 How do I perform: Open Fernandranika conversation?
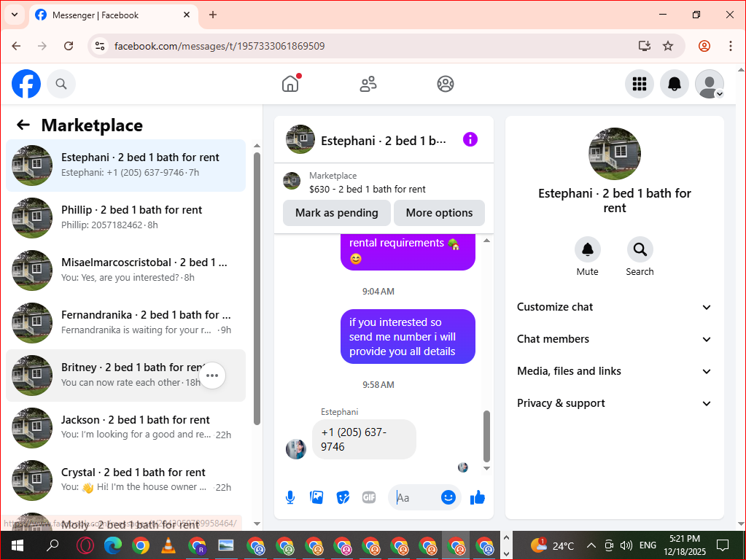(126, 322)
